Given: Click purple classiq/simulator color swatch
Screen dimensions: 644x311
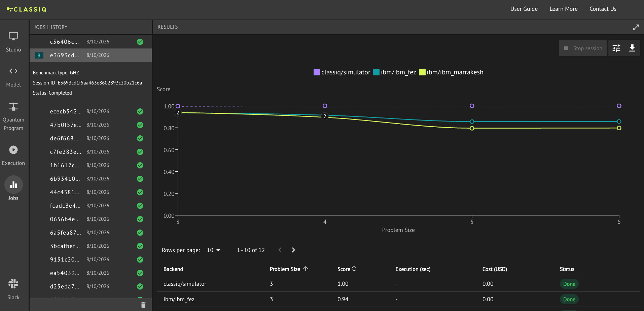Looking at the screenshot, I should [317, 72].
